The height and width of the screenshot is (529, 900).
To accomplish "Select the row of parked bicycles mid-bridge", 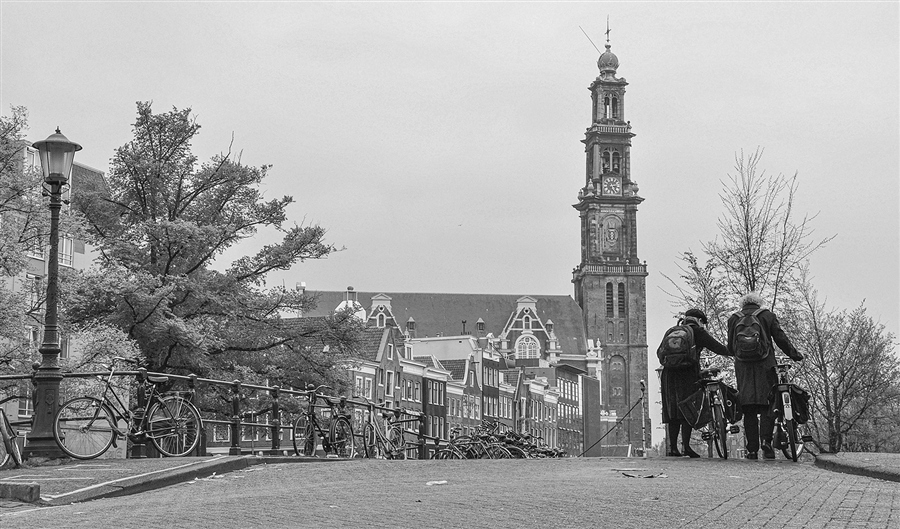I will point(490,442).
